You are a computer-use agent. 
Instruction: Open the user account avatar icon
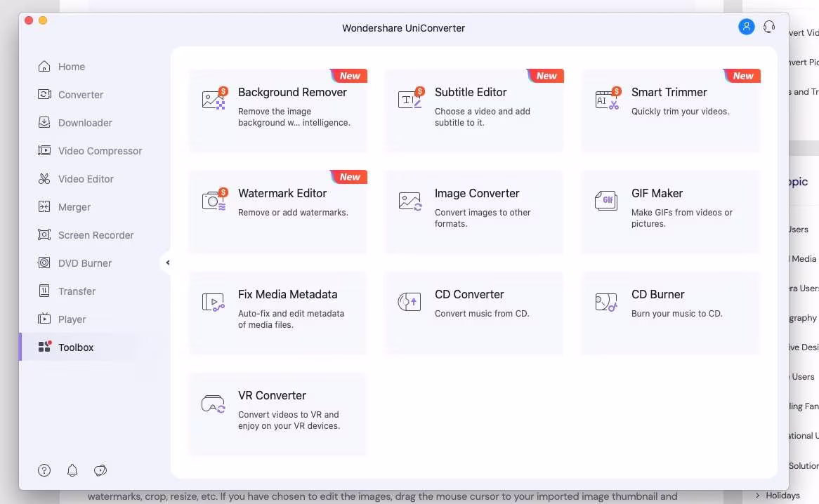point(747,27)
